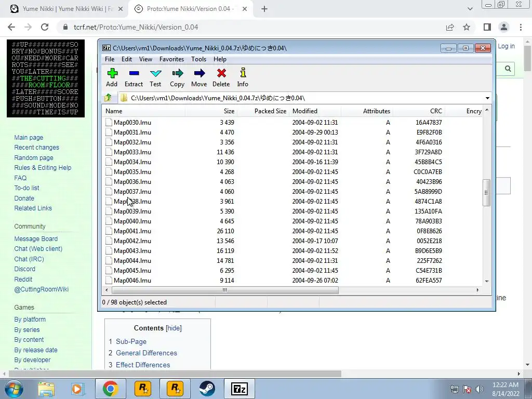Viewport: 532px width, 399px height.
Task: Select the Copy toolbar icon
Action: tap(177, 78)
